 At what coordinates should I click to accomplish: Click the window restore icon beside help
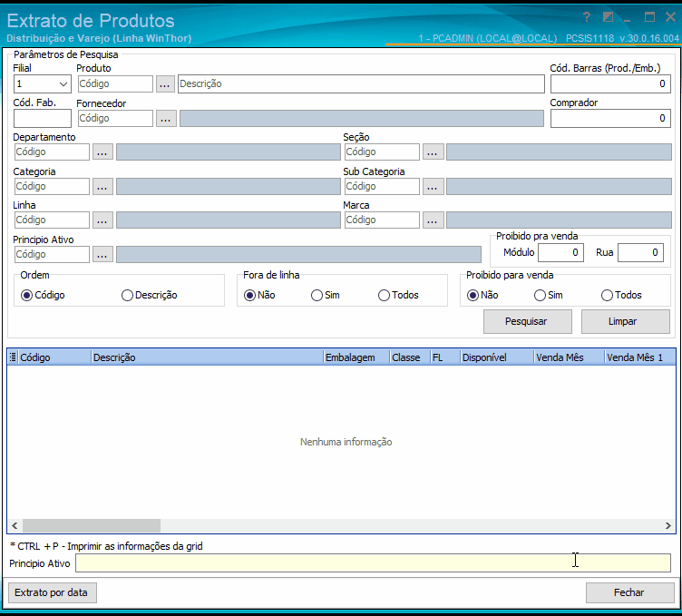coord(608,17)
